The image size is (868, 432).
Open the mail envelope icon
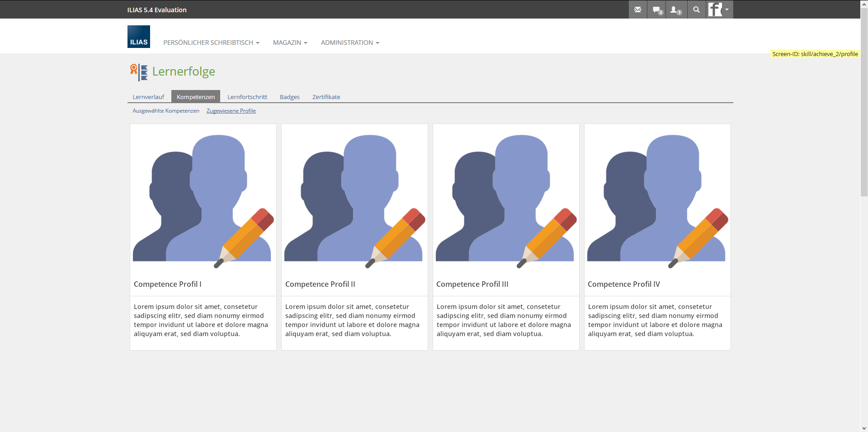pos(637,9)
